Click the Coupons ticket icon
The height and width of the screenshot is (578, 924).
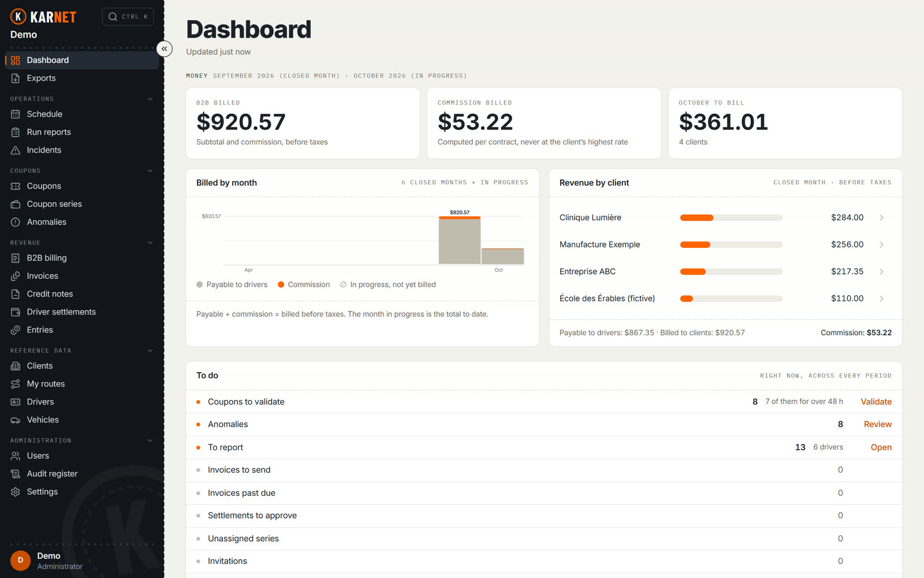coord(16,186)
